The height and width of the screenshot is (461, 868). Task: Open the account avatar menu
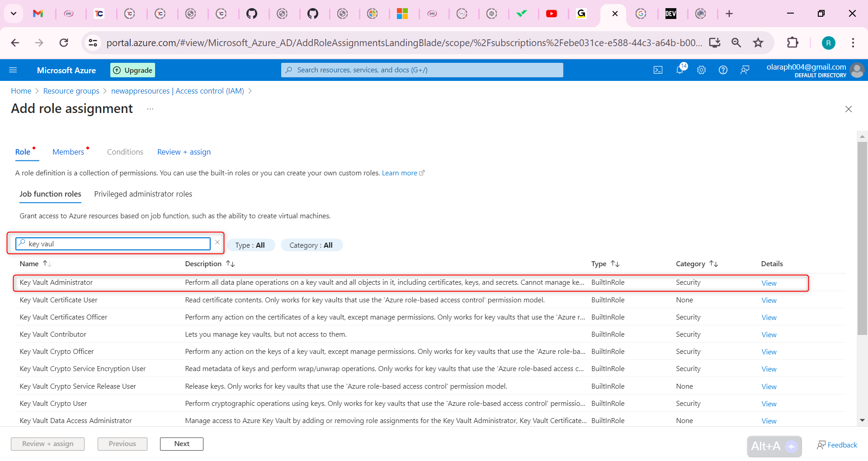(x=857, y=70)
